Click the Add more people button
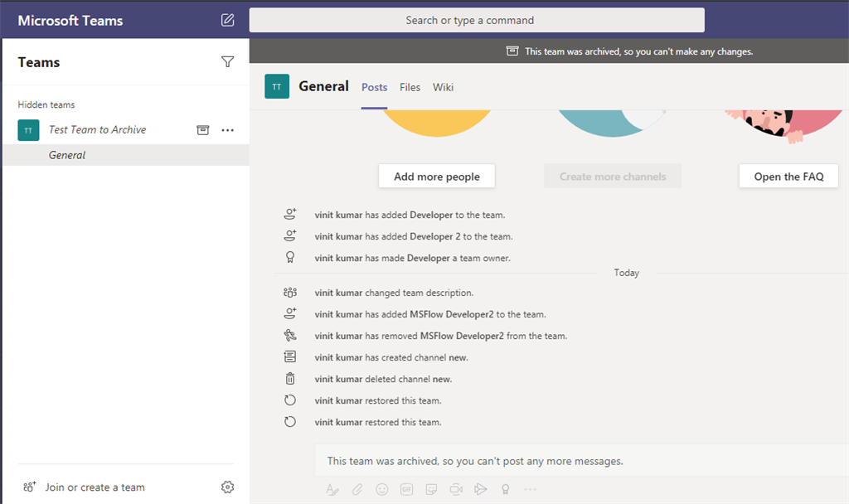Image resolution: width=849 pixels, height=504 pixels. (437, 177)
